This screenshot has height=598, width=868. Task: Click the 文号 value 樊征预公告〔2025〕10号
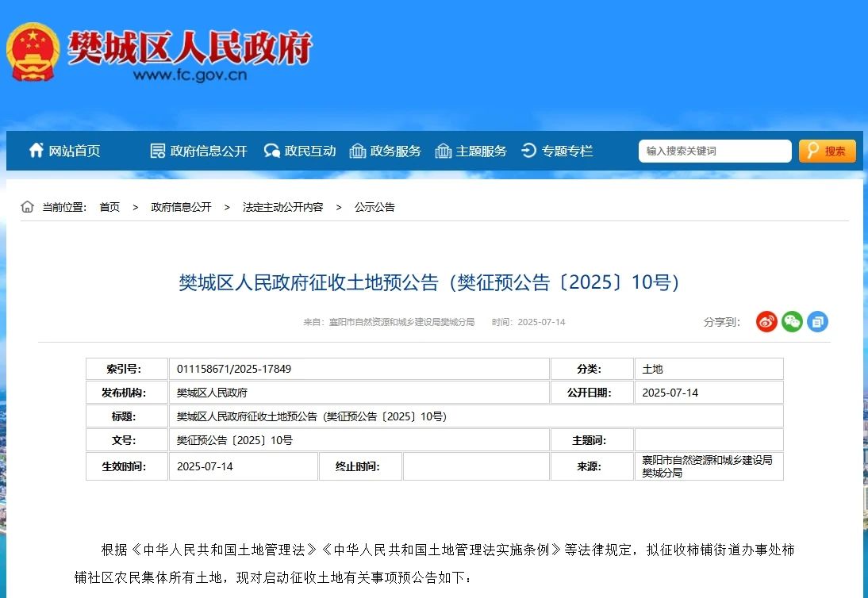[x=235, y=440]
